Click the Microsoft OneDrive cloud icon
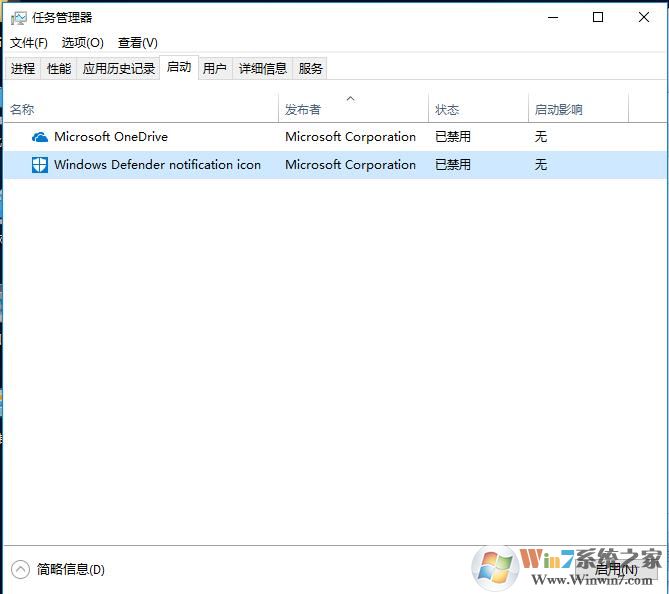 click(x=40, y=137)
